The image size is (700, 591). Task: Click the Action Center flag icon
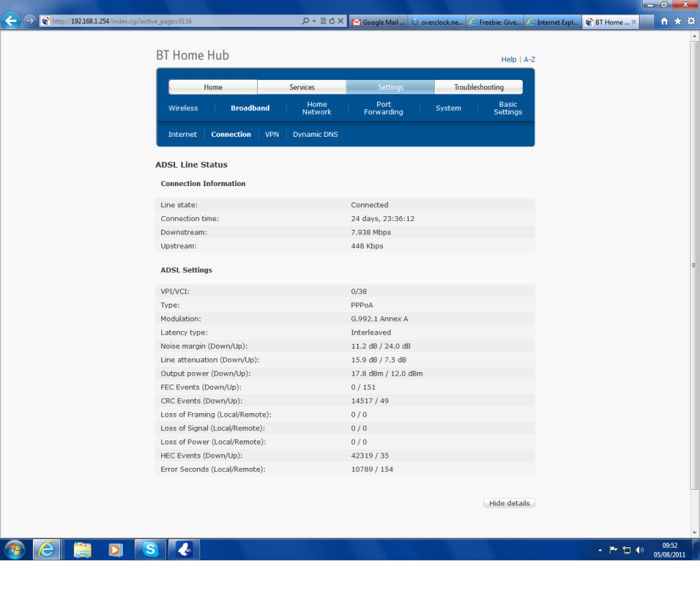[613, 550]
